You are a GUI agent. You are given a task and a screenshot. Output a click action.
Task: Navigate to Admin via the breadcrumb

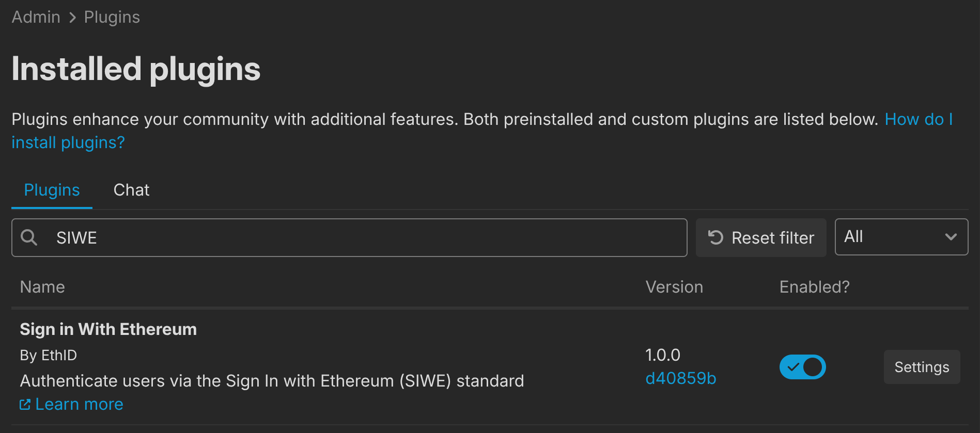coord(36,17)
